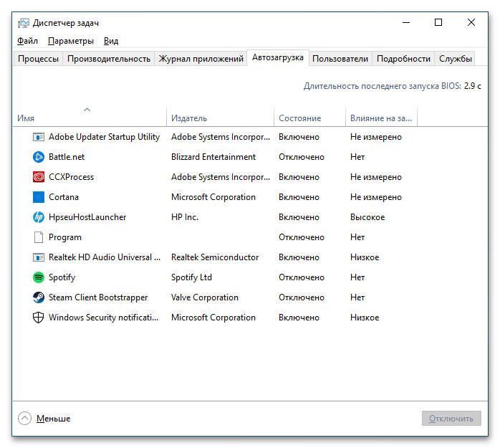Select the Windows Security notificati... name

[103, 318]
